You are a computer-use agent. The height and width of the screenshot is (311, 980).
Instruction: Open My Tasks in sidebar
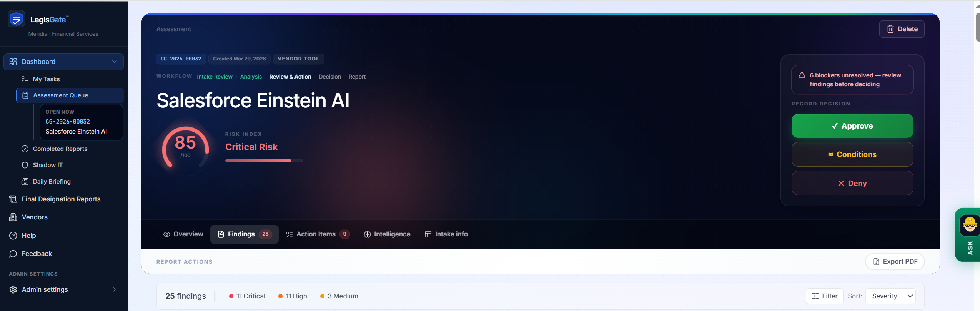pos(70,79)
